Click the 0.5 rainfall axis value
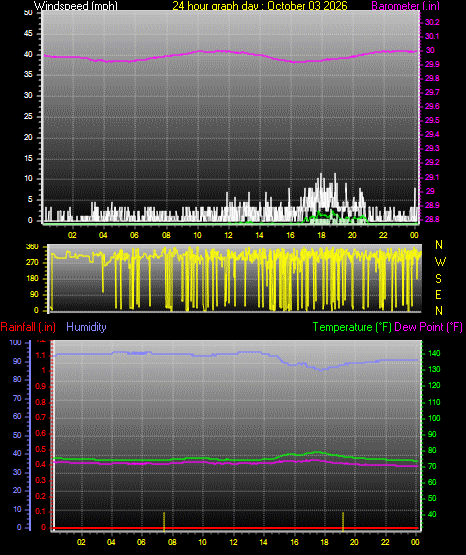 point(41,450)
